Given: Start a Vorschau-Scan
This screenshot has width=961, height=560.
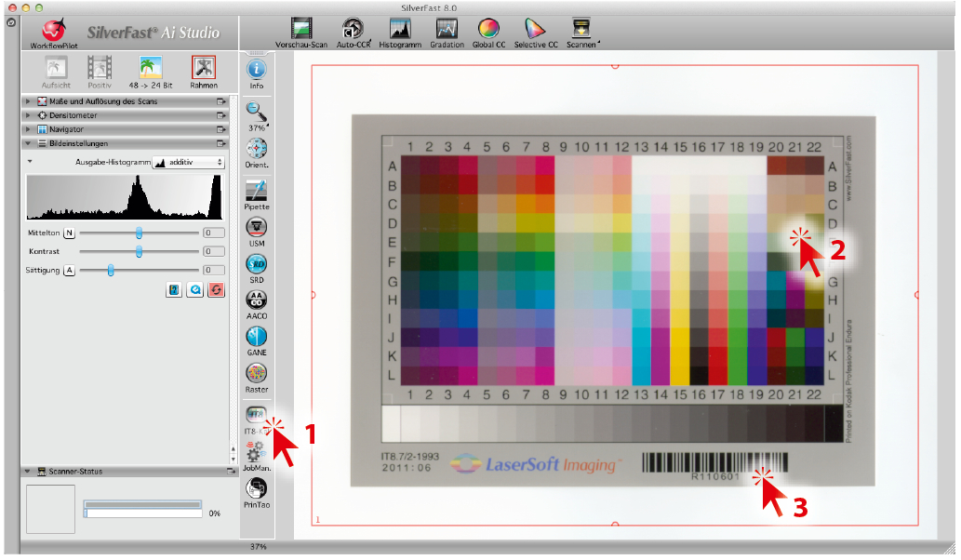Looking at the screenshot, I should pos(300,33).
